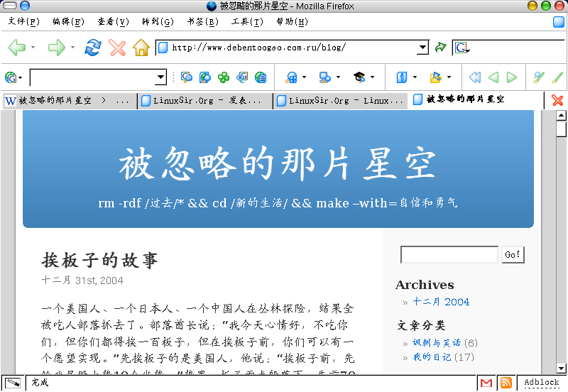Viewport: 568px width, 392px height.
Task: Click the scrollbar down arrow
Action: (561, 369)
